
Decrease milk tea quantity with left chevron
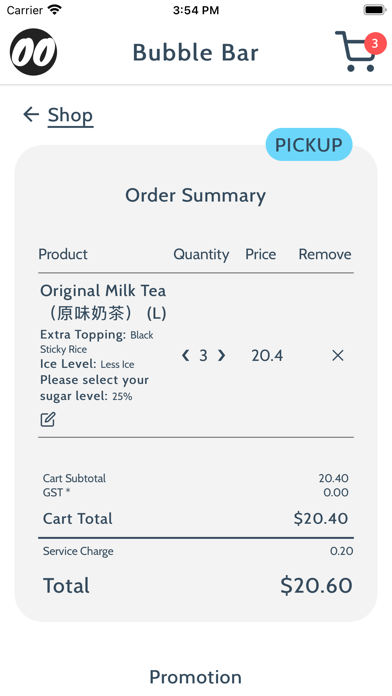186,356
